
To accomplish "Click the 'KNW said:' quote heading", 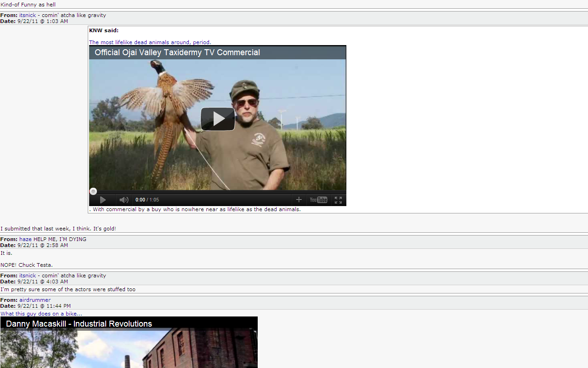I will pos(104,30).
